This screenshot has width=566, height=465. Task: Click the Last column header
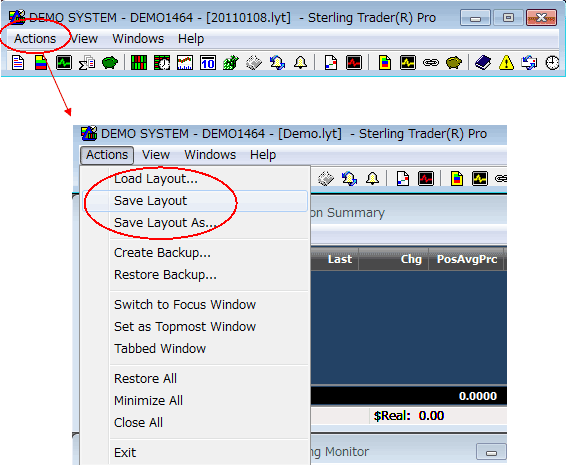click(334, 259)
